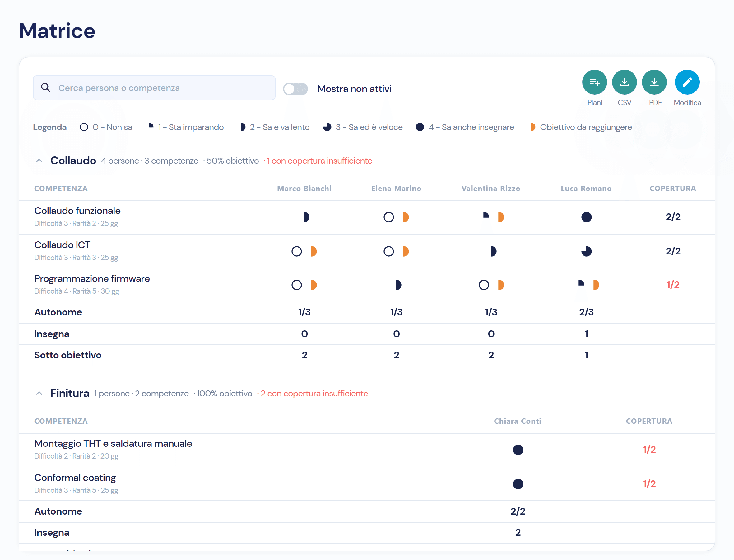Screen dimensions: 734x560
Task: Click Chiara Conti's Montaggio THT full circle
Action: [518, 450]
